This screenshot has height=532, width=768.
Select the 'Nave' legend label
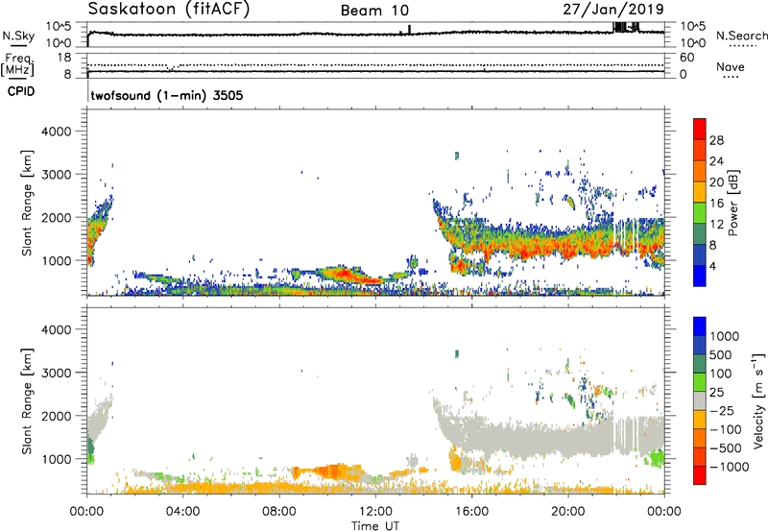(731, 67)
